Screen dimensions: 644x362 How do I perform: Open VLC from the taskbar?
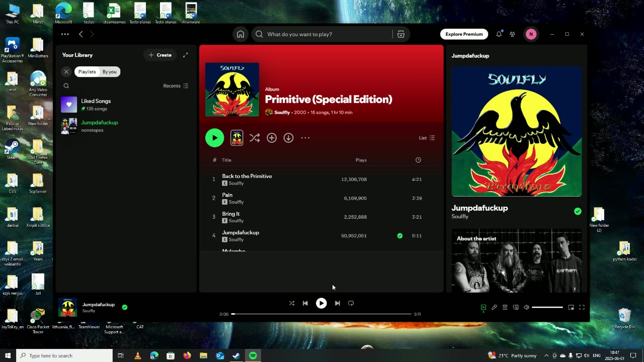[x=137, y=355]
